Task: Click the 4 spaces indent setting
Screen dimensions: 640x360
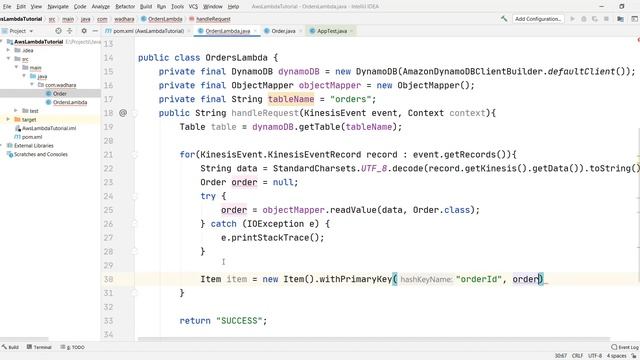Action: click(616, 356)
